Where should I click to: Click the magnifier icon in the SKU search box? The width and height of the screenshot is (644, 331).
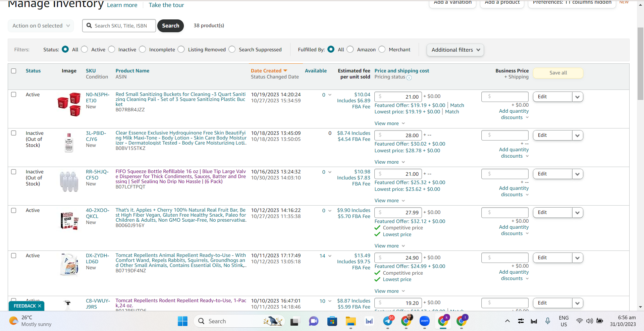tap(89, 25)
